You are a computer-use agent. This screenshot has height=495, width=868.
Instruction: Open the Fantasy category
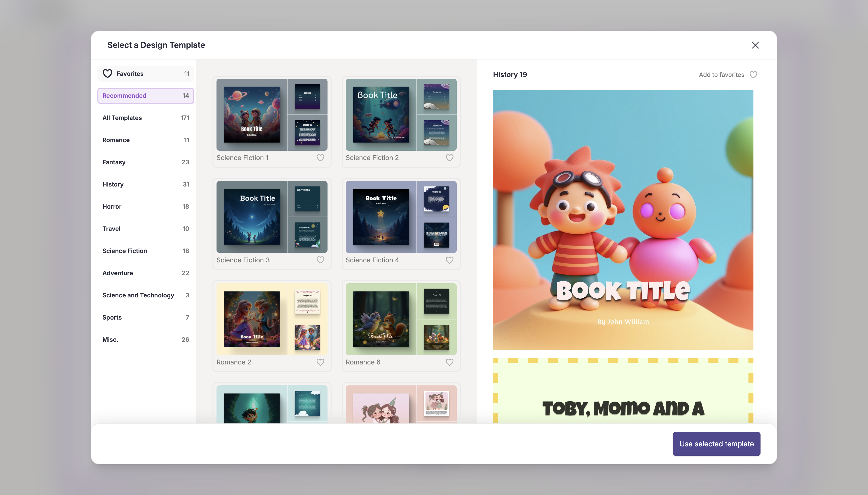click(x=146, y=162)
